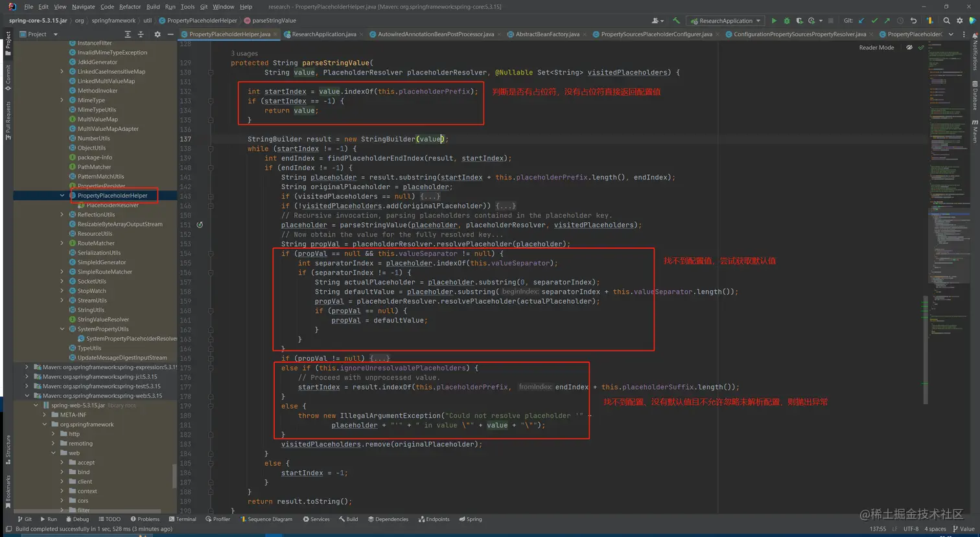Open the Refactor menu
This screenshot has width=980, height=537.
point(130,6)
